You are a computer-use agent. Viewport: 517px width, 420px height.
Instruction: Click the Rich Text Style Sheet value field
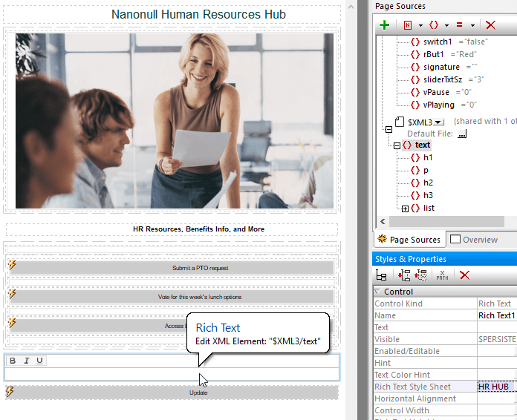coord(496,387)
